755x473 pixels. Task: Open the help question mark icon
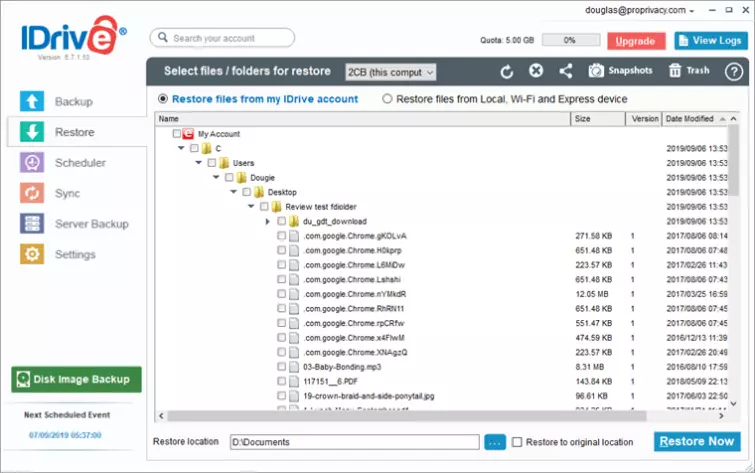(733, 72)
